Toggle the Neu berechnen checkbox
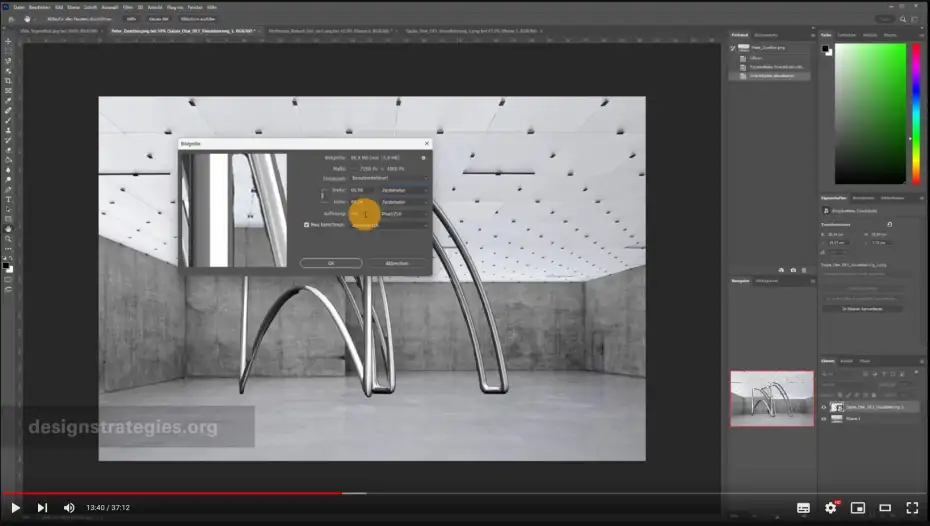 point(307,225)
